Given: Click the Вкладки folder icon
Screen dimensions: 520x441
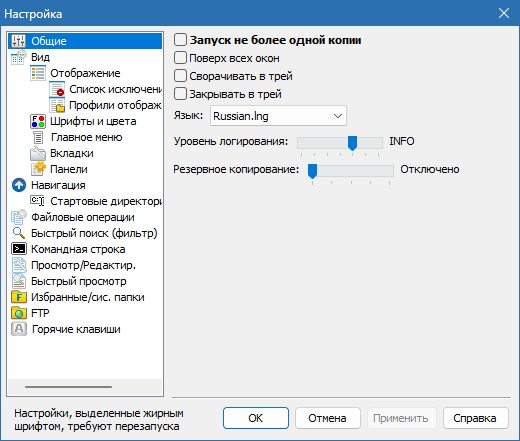Looking at the screenshot, I should coord(38,153).
